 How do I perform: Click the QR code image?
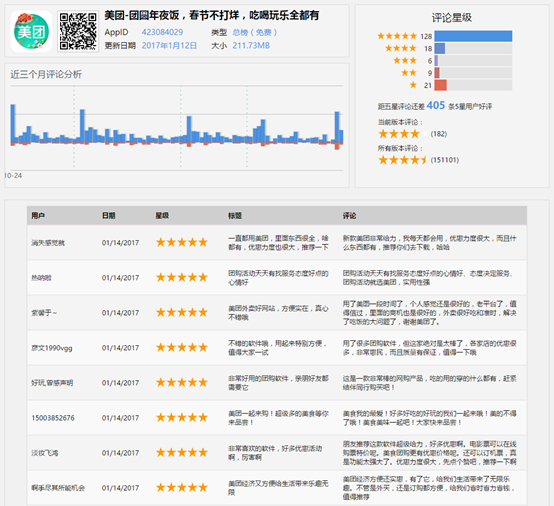(x=78, y=31)
